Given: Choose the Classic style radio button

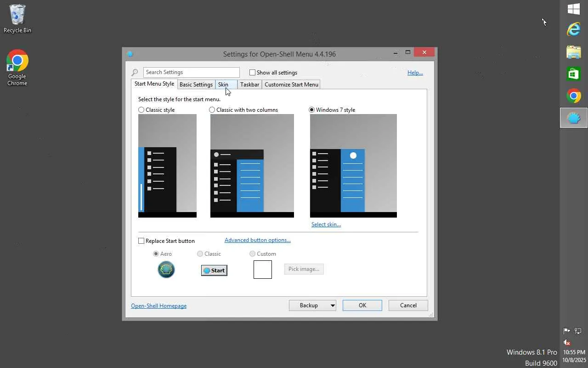Looking at the screenshot, I should pyautogui.click(x=141, y=110).
